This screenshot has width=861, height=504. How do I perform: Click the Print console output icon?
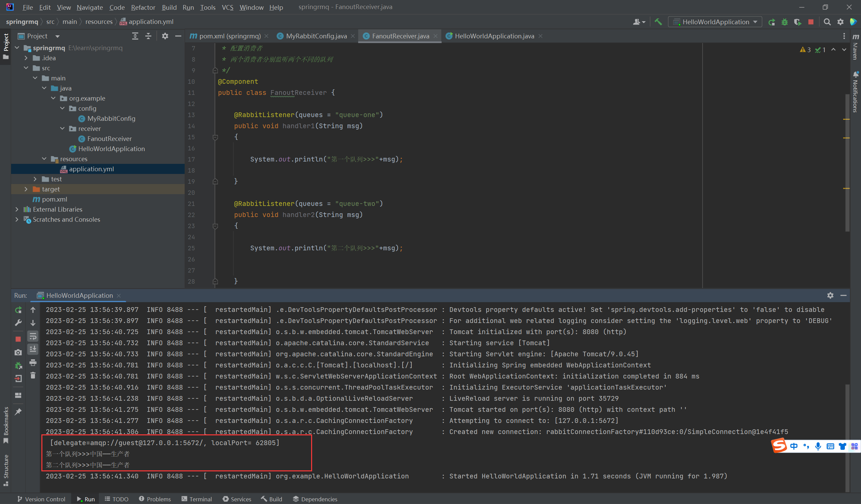coord(33,362)
